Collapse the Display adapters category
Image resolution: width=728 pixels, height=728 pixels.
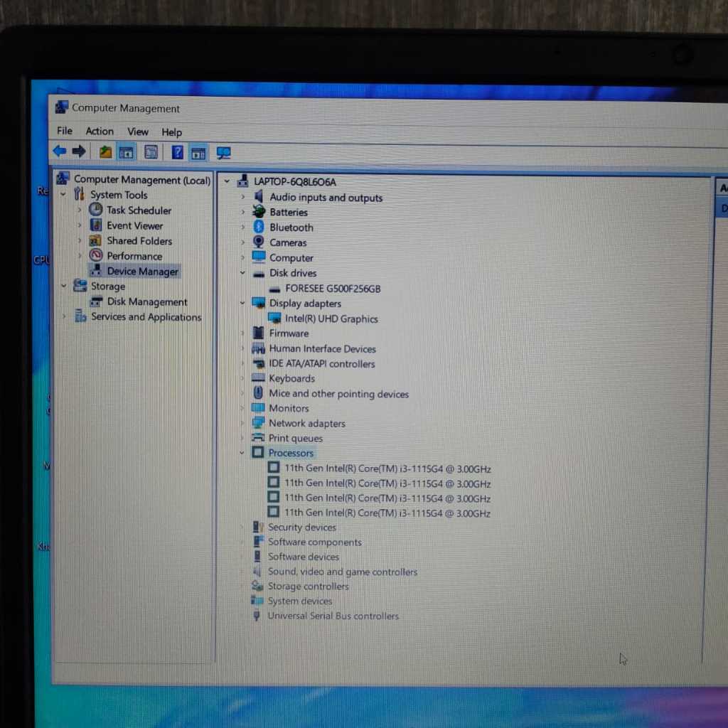pos(242,303)
